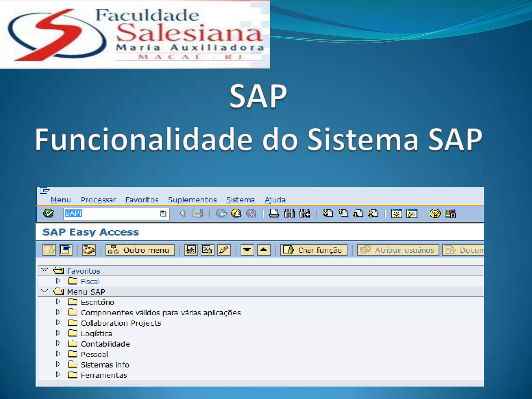The width and height of the screenshot is (532, 399).
Task: Open the Sistema menu
Action: 240,200
